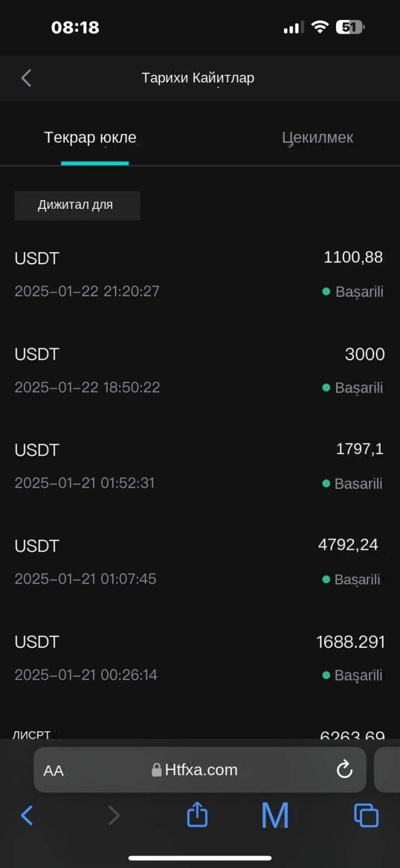The height and width of the screenshot is (868, 400).
Task: Select the 1688.291 USDT record
Action: point(199,658)
